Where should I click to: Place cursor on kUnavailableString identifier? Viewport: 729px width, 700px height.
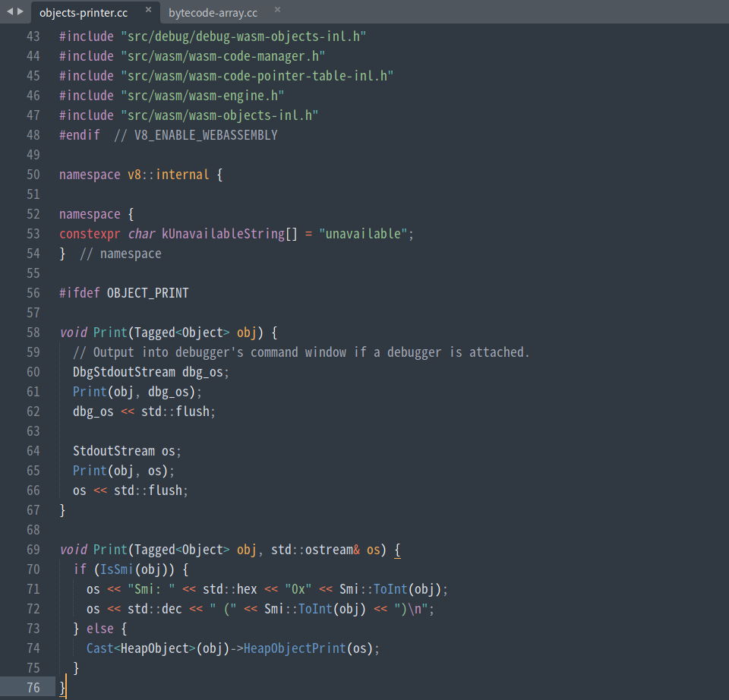point(222,234)
